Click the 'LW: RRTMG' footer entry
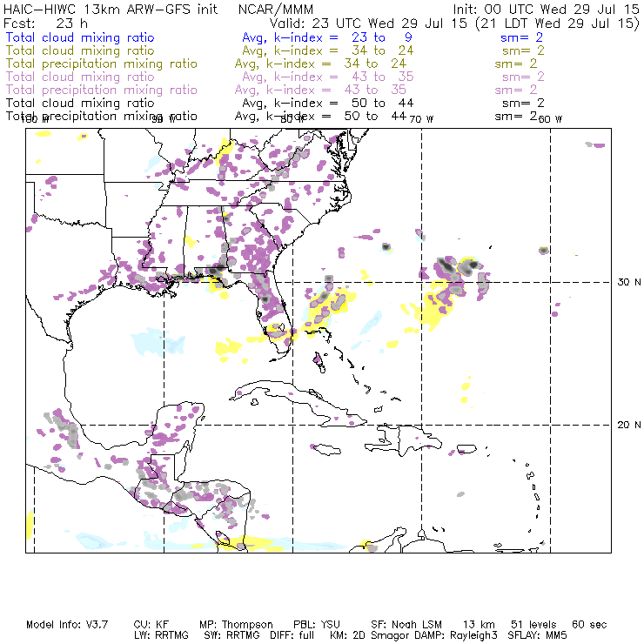 pyautogui.click(x=161, y=635)
